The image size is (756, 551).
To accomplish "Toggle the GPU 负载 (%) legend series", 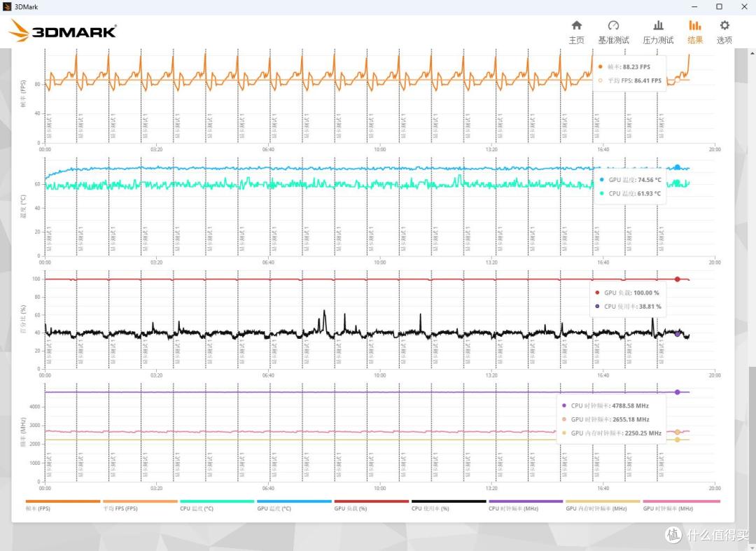I will (371, 505).
